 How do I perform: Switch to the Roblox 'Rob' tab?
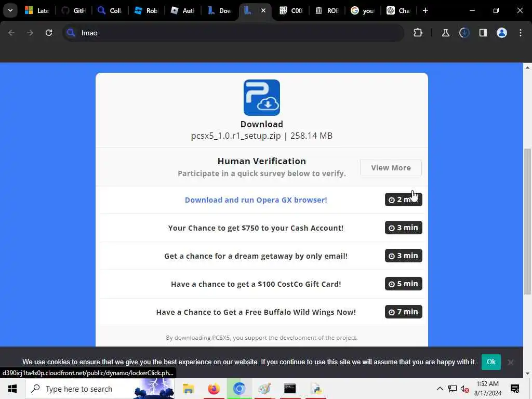tap(146, 10)
